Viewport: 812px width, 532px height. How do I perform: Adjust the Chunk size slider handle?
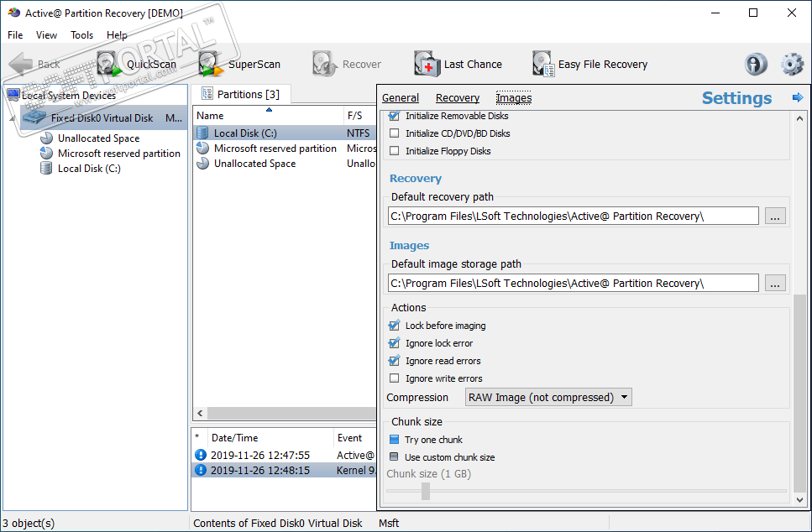tap(426, 491)
